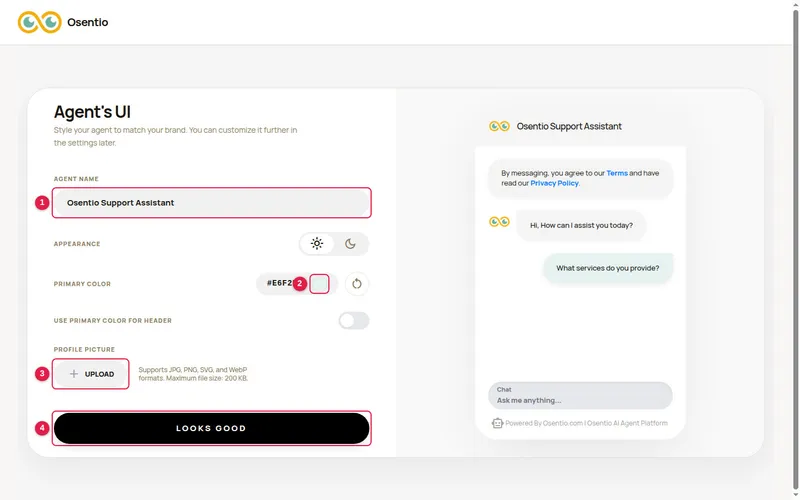This screenshot has height=500, width=800.
Task: Click the robot icon beside Powered By
Action: 497,423
